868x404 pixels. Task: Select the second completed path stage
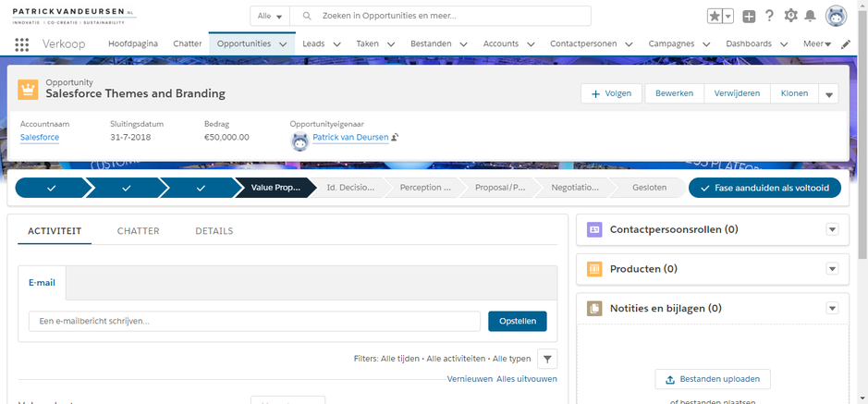[126, 189]
